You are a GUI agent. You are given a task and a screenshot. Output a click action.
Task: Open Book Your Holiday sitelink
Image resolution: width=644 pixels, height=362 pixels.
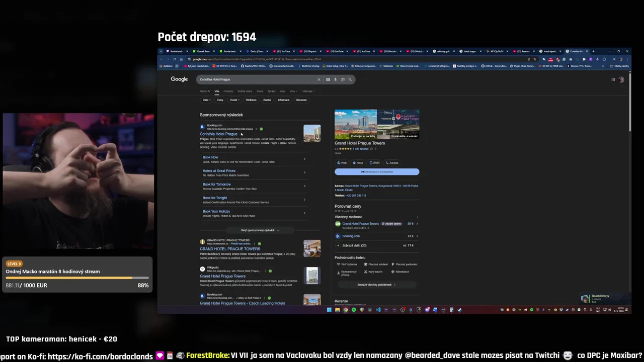(x=216, y=212)
